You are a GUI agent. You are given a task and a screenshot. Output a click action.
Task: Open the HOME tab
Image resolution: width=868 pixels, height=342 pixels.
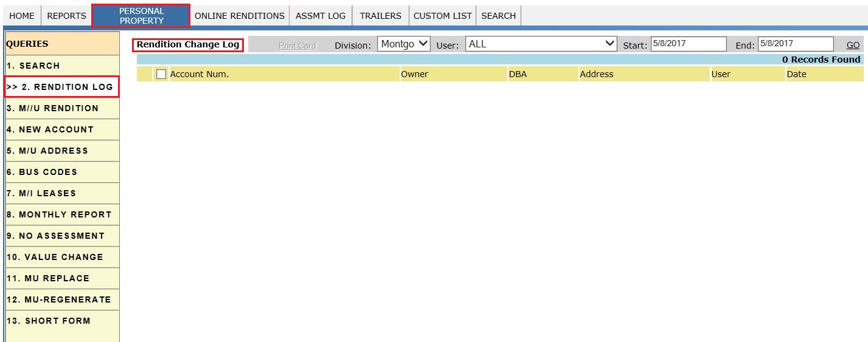22,16
